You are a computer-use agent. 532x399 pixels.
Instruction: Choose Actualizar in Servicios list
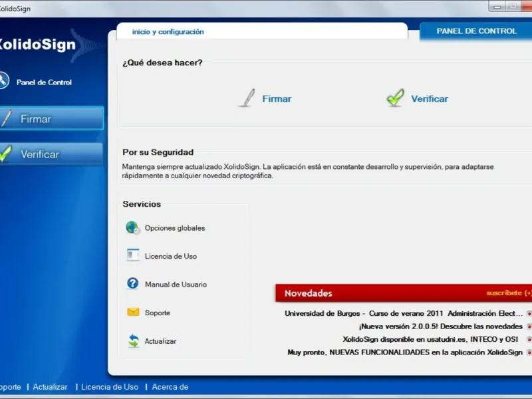coord(160,341)
